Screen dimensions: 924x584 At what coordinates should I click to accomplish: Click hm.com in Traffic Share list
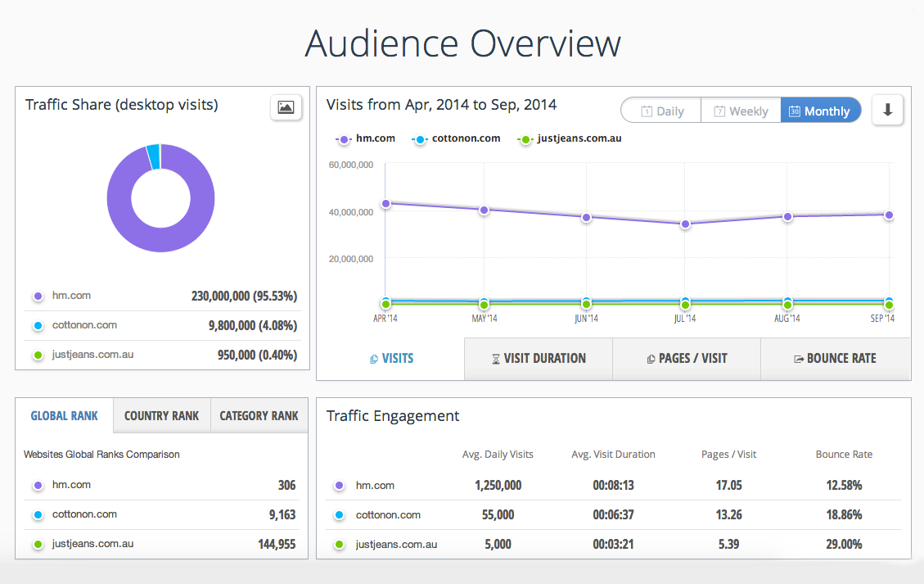(71, 296)
